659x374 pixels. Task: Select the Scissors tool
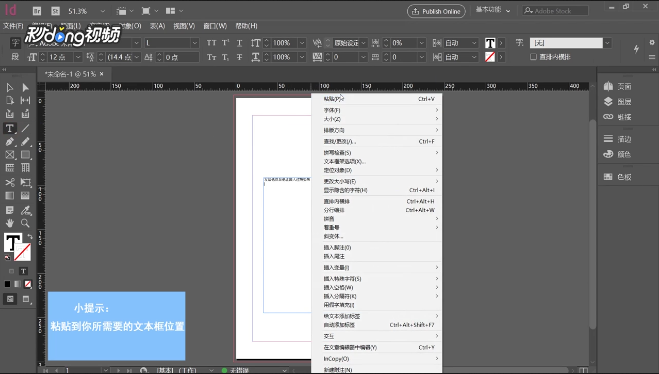coord(10,182)
